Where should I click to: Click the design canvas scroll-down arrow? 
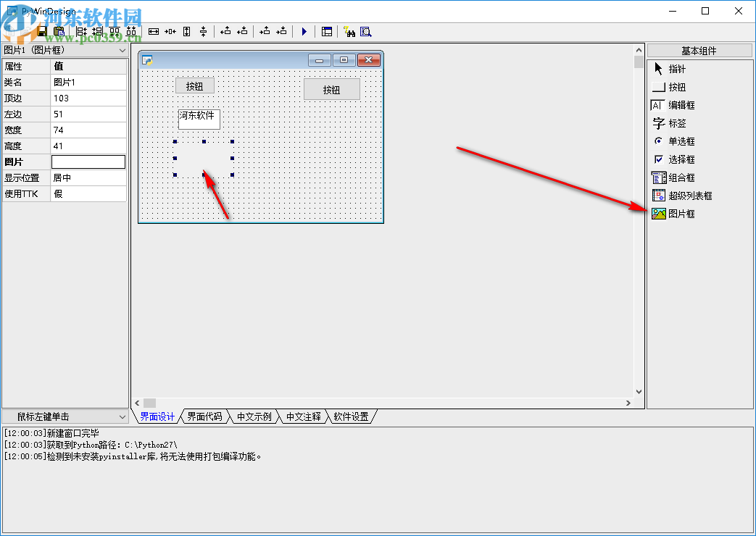point(639,392)
